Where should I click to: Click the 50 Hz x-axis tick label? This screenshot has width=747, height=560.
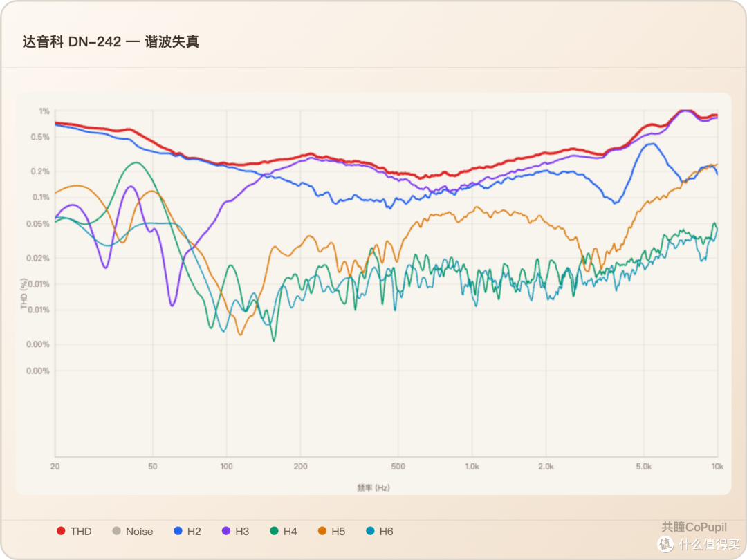click(152, 467)
